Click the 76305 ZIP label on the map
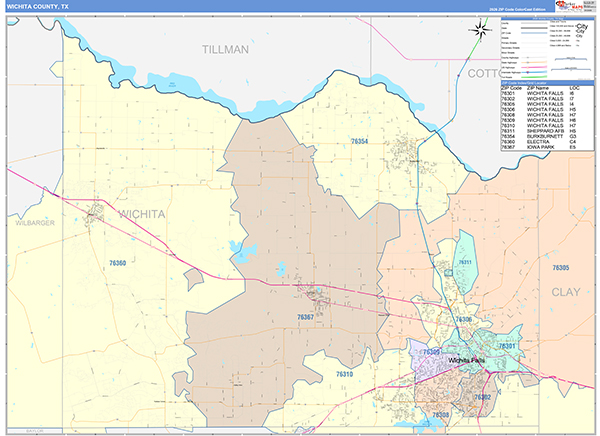Viewport: 600px width, 436px height. (x=561, y=268)
